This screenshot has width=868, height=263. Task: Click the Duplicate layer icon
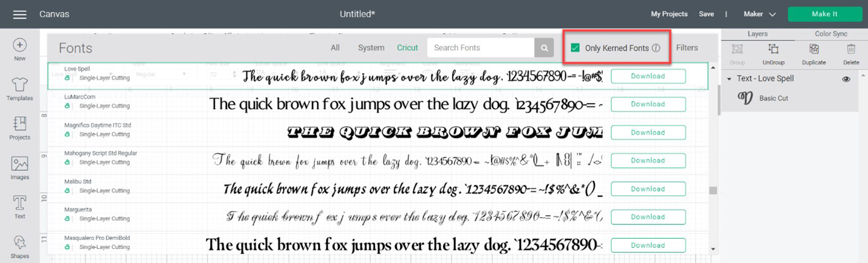coord(814,50)
